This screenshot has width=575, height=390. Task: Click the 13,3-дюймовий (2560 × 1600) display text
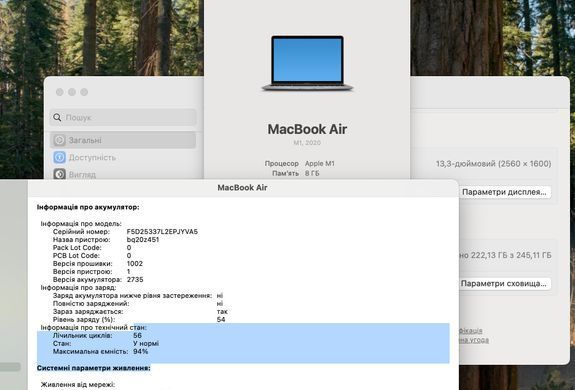point(494,164)
